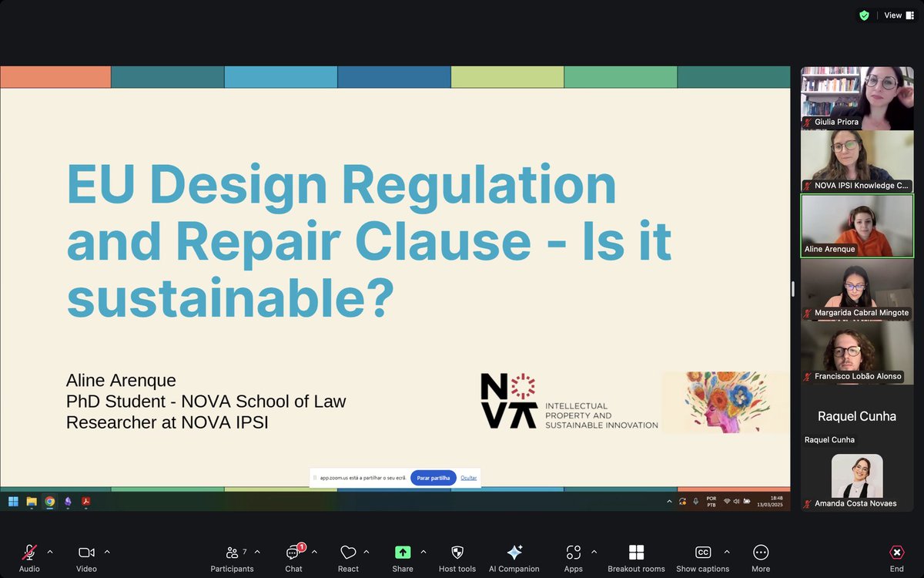The image size is (924, 578).
Task: Click Margarida Cabral Mingote's muted mic icon
Action: pos(808,313)
